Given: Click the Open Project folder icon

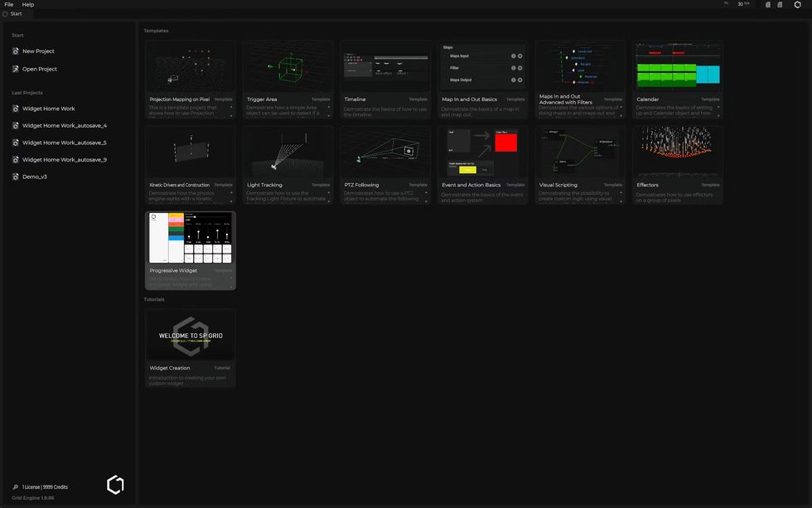Looking at the screenshot, I should (15, 68).
